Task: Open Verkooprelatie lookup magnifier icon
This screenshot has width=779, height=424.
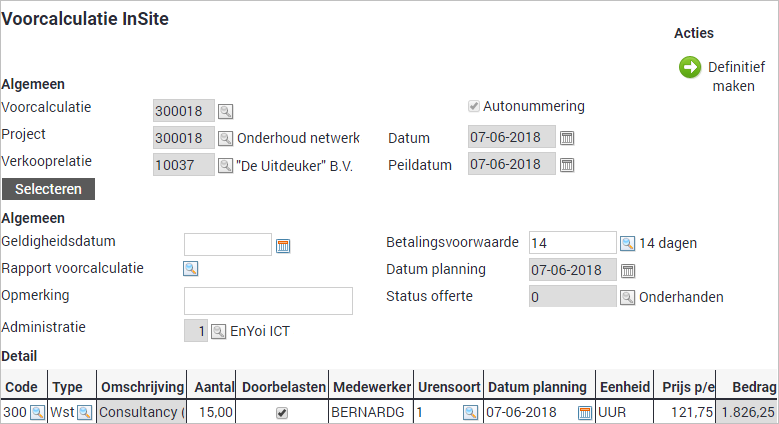Action: [225, 165]
